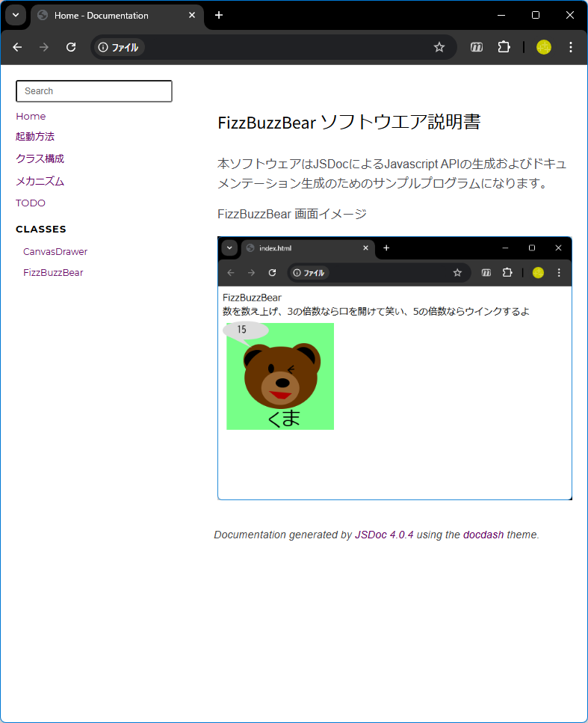Click the docdash theme link
Image resolution: width=588 pixels, height=723 pixels.
[x=483, y=535]
